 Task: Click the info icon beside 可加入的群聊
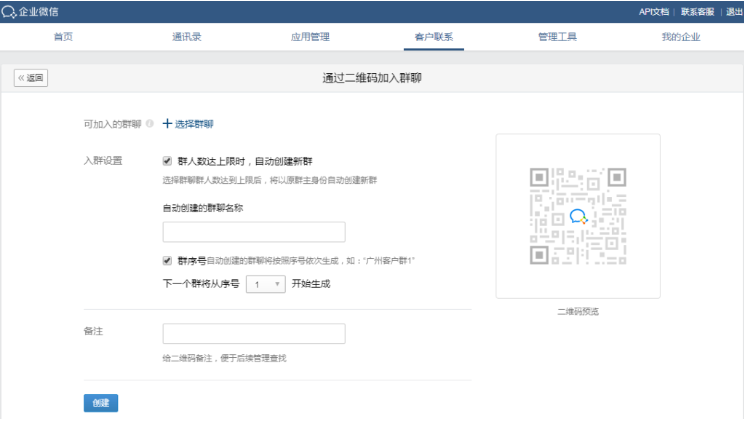point(150,124)
